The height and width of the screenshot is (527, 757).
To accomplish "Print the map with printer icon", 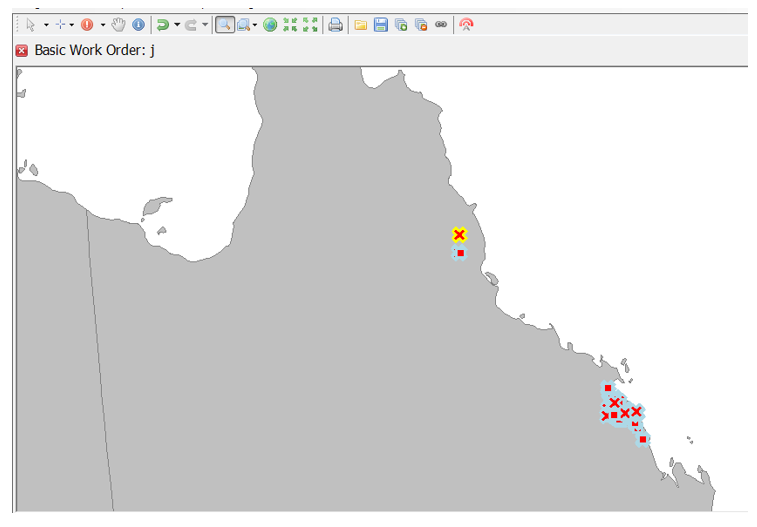I will coord(336,25).
